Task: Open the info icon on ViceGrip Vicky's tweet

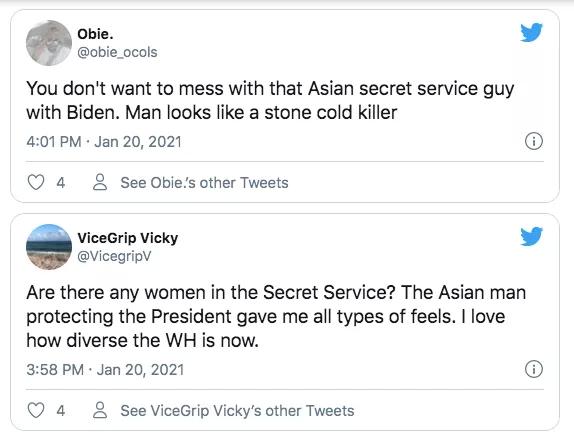Action: [534, 369]
